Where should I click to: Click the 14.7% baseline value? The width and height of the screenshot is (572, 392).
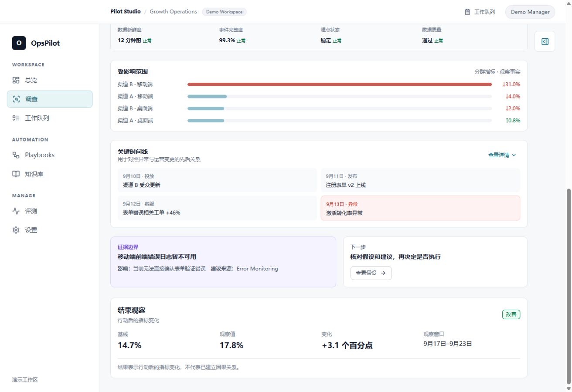tap(129, 345)
